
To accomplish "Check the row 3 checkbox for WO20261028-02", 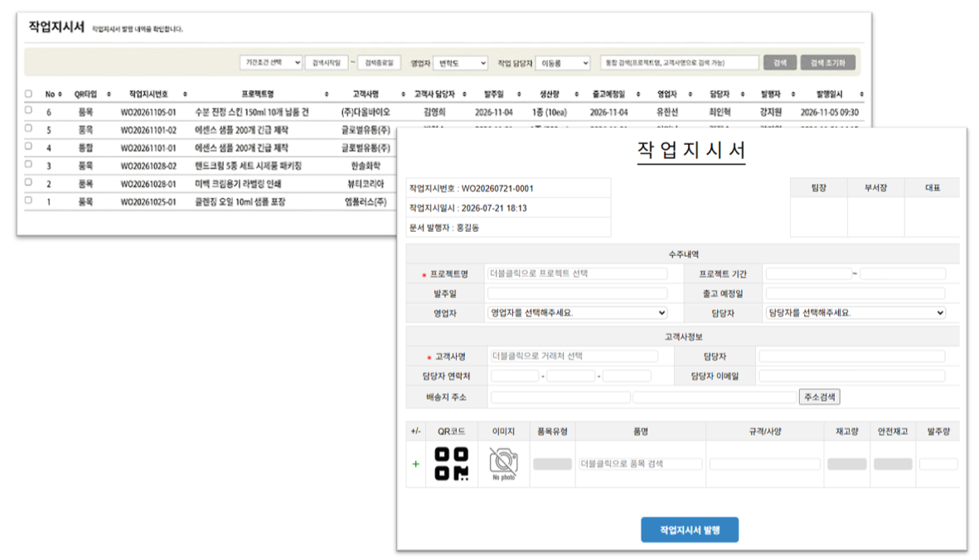I will (x=28, y=164).
